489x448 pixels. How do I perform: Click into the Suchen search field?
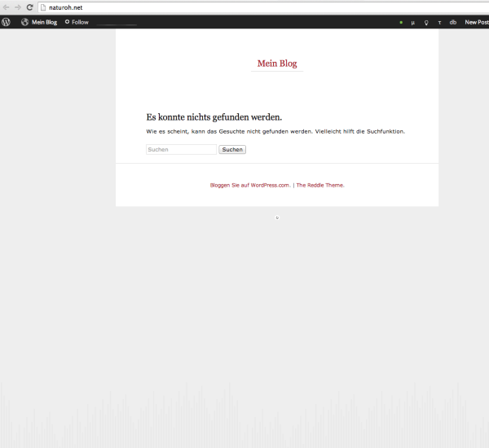(181, 149)
